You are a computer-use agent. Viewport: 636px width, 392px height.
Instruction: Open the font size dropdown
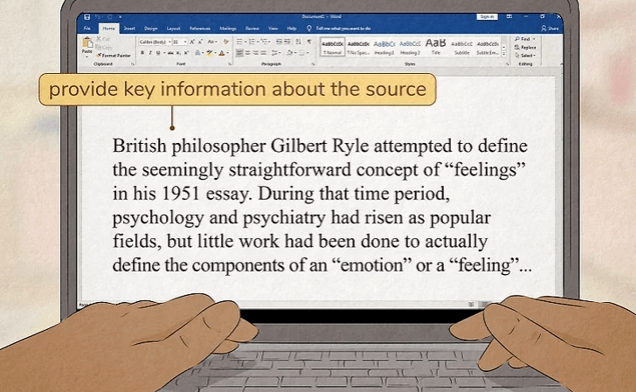tap(180, 42)
